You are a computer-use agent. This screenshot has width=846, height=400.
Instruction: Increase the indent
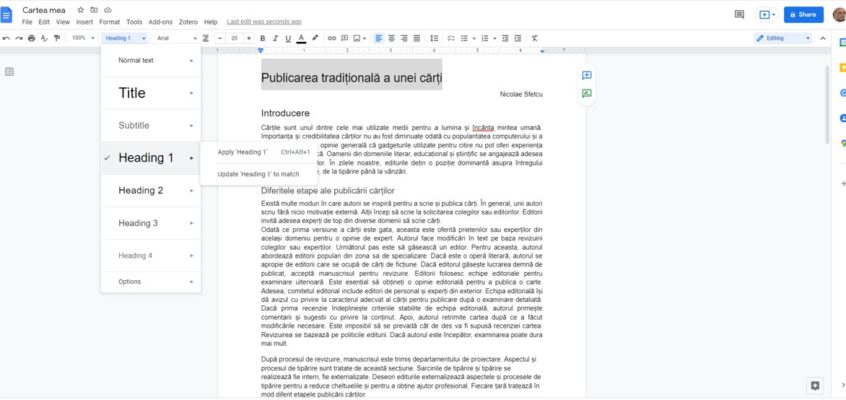(518, 38)
